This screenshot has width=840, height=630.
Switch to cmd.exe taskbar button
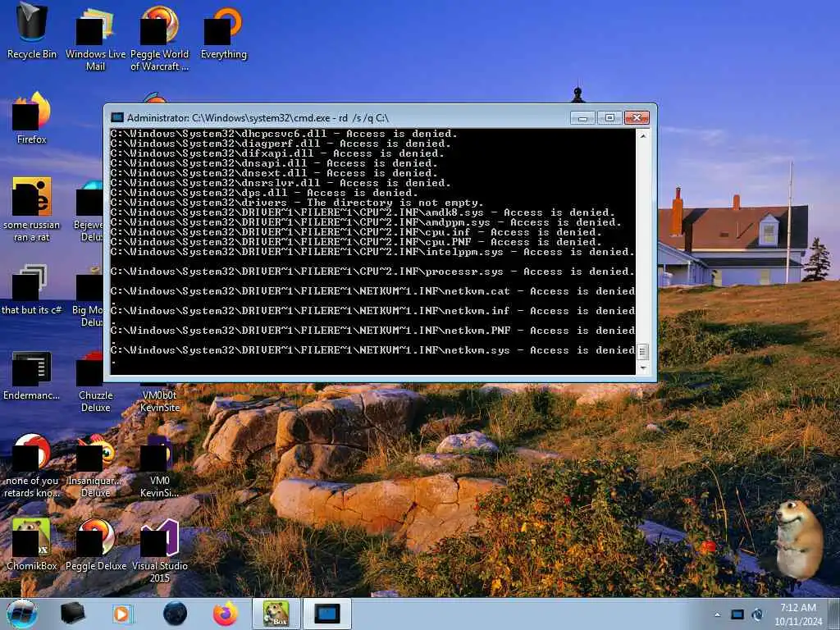[327, 614]
